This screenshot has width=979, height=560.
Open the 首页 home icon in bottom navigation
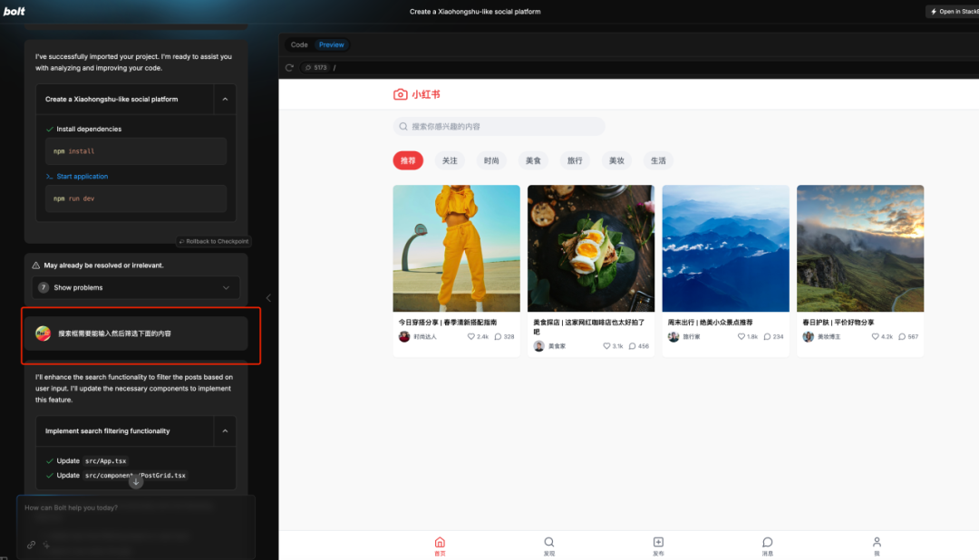point(440,542)
